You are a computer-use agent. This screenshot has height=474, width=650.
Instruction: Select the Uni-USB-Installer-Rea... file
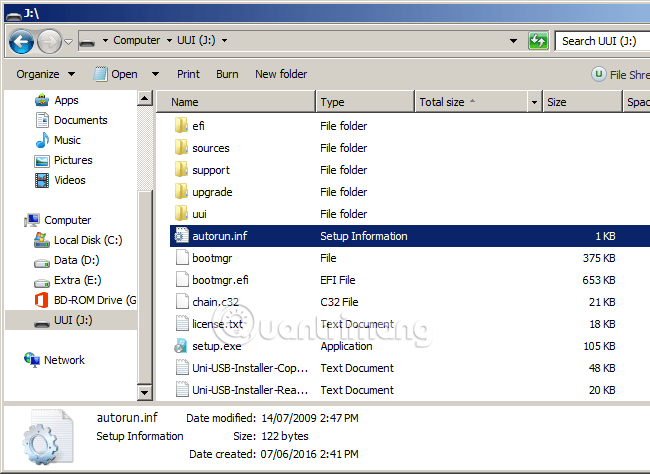coord(250,390)
